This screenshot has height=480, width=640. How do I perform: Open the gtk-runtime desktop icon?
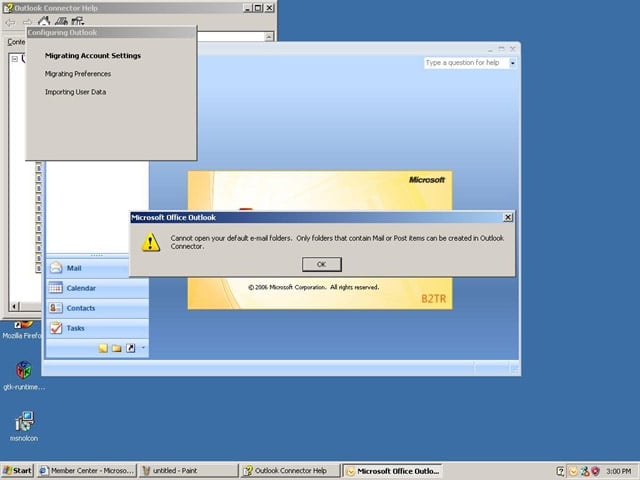[24, 376]
